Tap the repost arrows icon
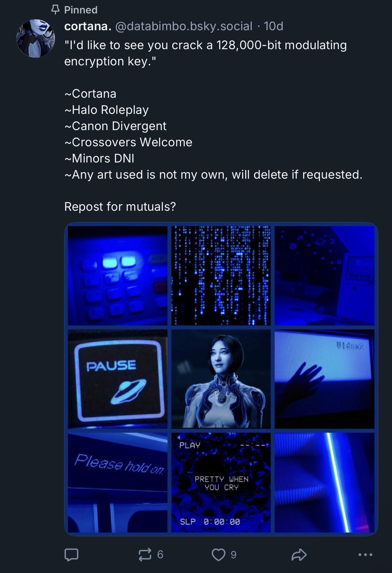 [x=145, y=555]
